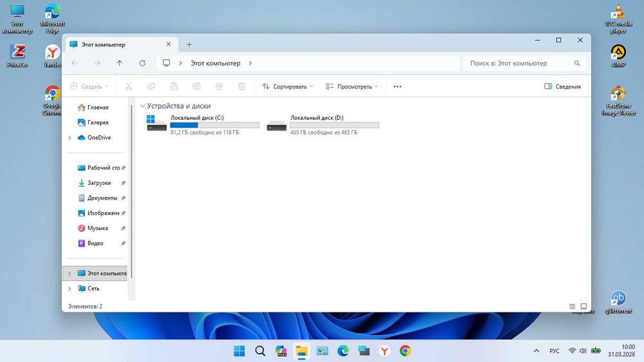Click disk D: usage bar
The image size is (644, 362).
(x=334, y=125)
